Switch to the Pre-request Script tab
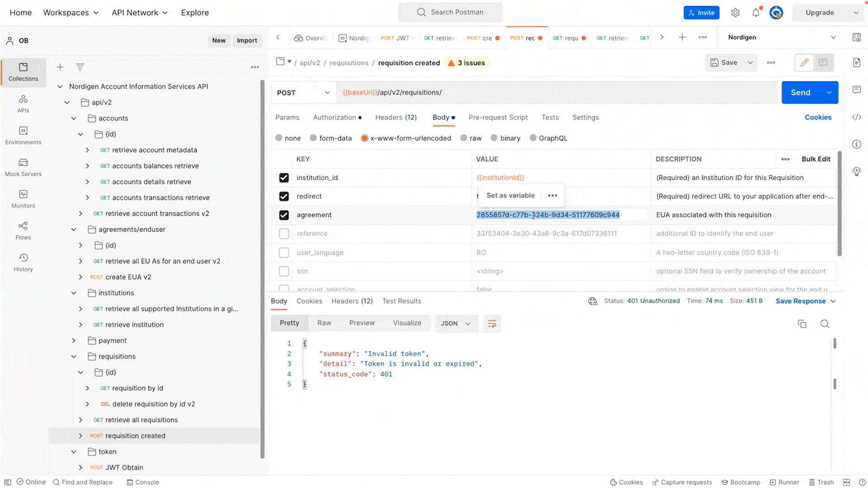The image size is (868, 488). 498,117
